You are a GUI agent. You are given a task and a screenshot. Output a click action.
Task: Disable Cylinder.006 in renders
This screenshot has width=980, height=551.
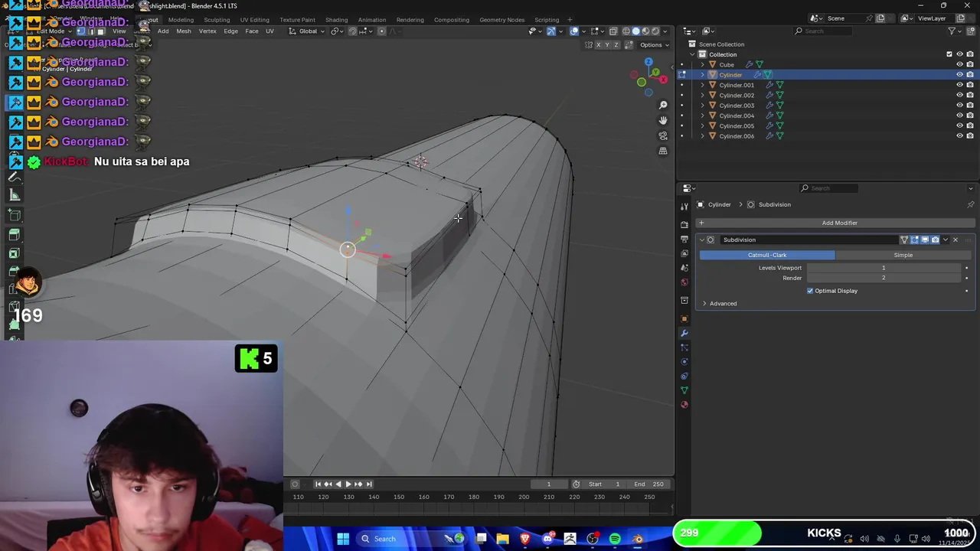pyautogui.click(x=970, y=136)
